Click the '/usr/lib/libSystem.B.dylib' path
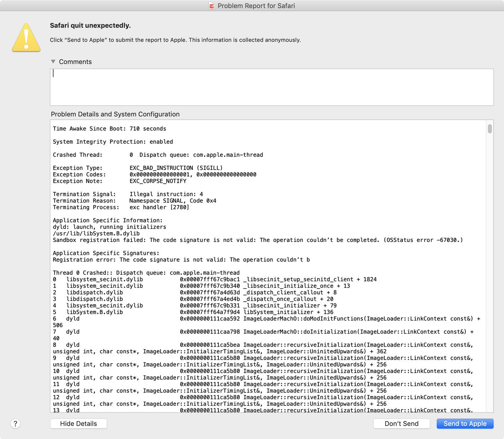The image size is (504, 439). click(96, 234)
